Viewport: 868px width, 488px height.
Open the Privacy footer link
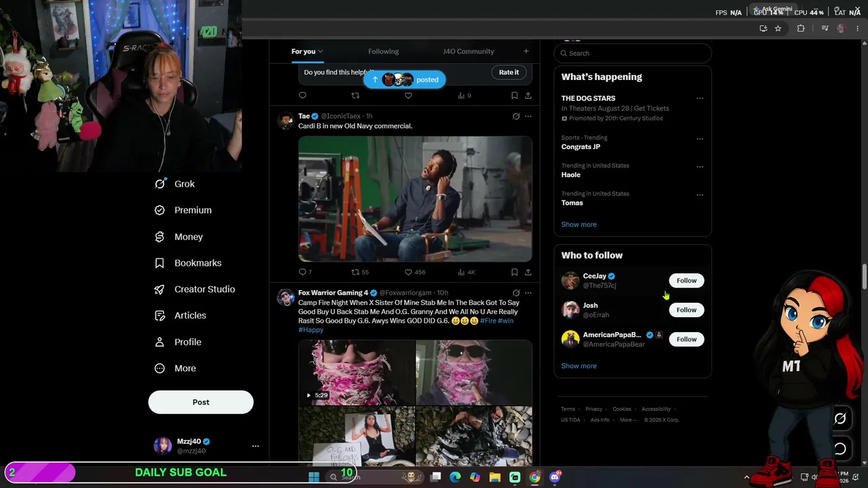coord(594,409)
